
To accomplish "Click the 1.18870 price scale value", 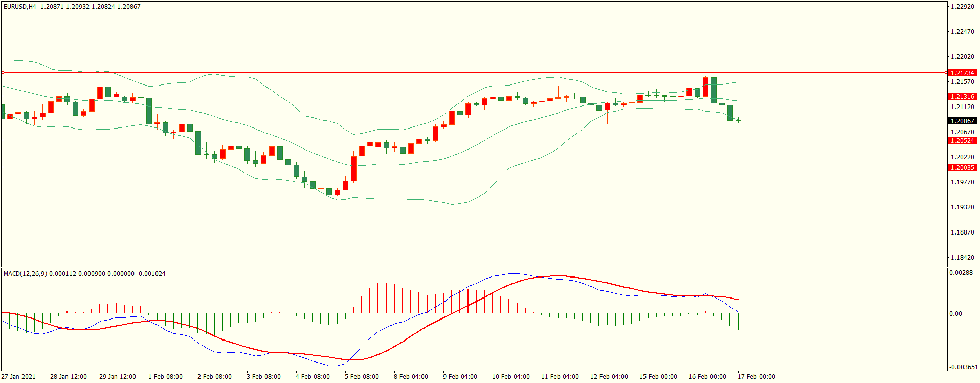I will [x=963, y=232].
